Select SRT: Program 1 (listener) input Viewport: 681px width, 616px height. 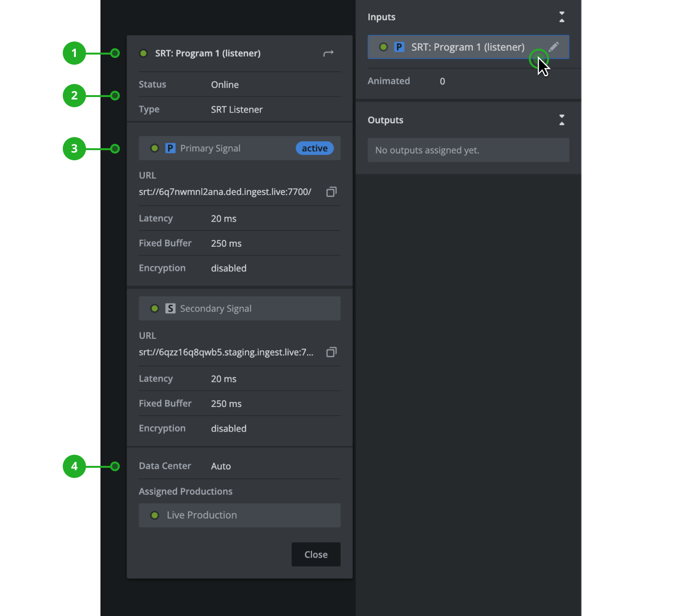(467, 47)
